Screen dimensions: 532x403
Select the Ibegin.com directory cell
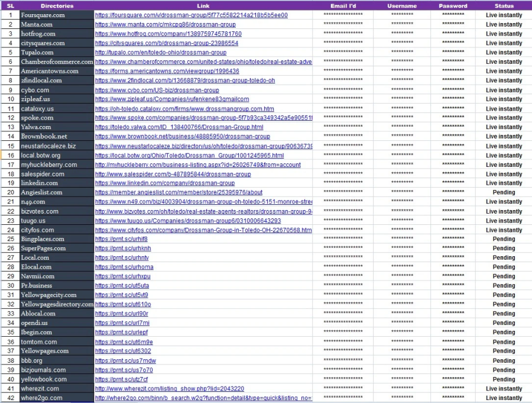[x=57, y=333]
